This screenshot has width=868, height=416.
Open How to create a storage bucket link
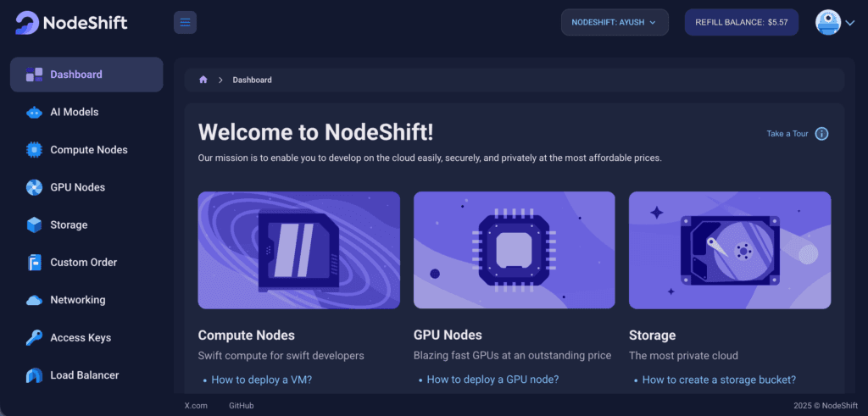point(719,380)
